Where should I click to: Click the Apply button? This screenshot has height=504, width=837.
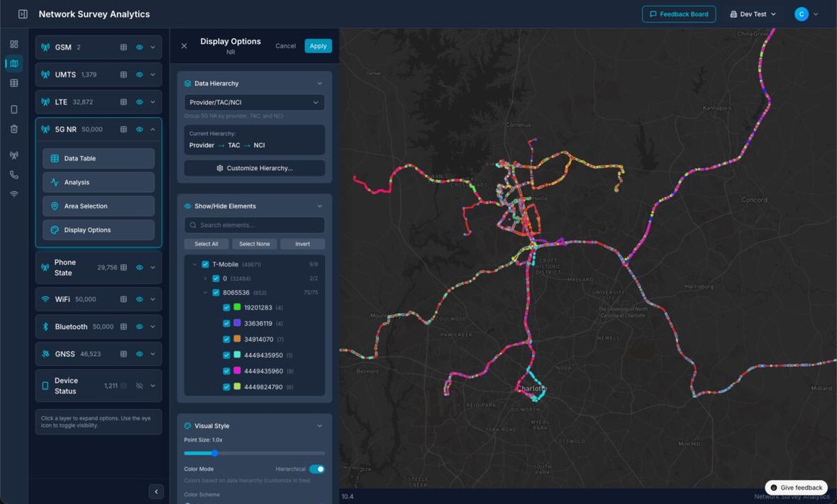[318, 46]
